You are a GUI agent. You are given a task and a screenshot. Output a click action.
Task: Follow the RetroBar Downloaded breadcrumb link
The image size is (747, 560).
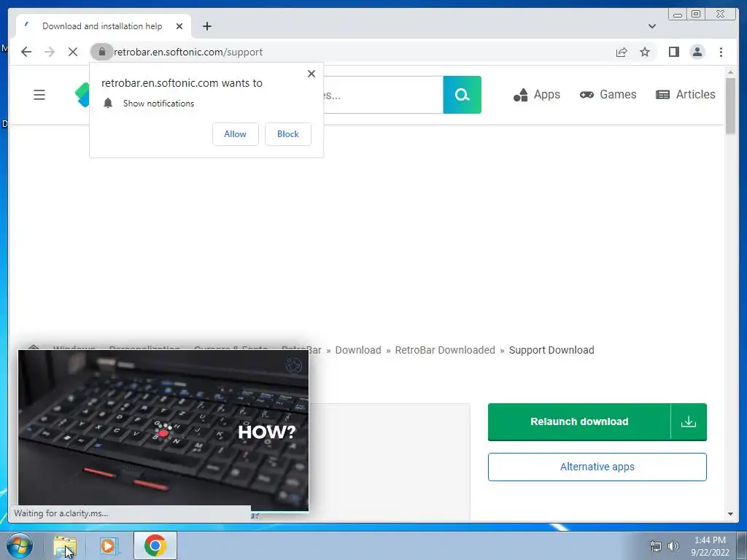[x=445, y=350]
